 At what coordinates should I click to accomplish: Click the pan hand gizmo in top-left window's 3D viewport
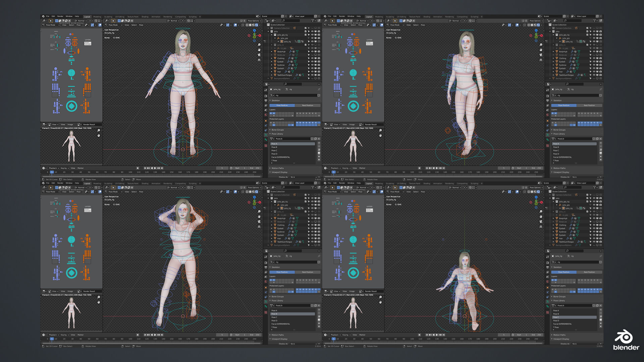[259, 50]
